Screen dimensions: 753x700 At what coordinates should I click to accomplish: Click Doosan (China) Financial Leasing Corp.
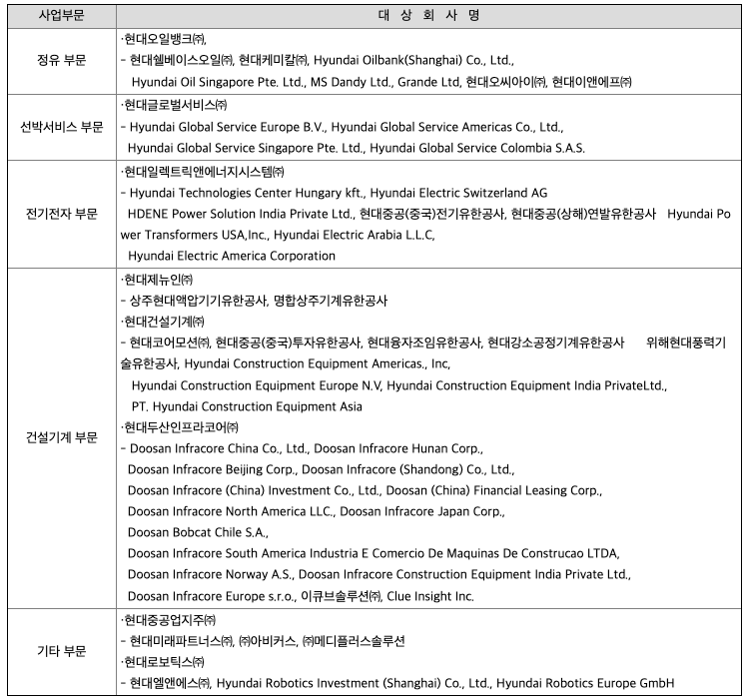tap(493, 490)
